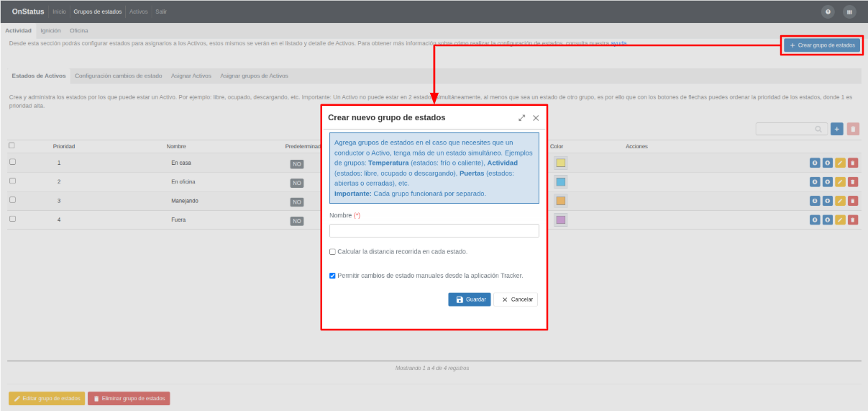Open Activos in top navigation
The width and height of the screenshot is (868, 411).
139,12
